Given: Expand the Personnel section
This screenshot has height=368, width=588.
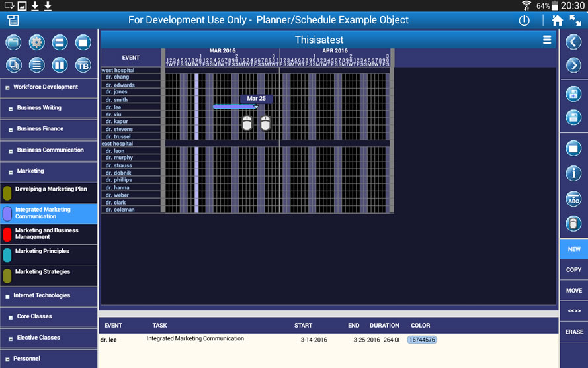Looking at the screenshot, I should [7, 359].
